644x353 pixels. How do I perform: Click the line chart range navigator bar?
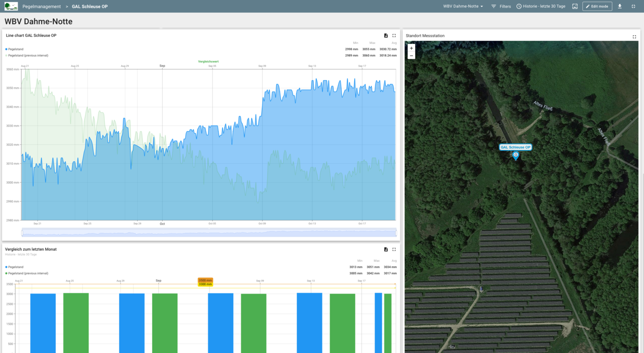pos(209,232)
